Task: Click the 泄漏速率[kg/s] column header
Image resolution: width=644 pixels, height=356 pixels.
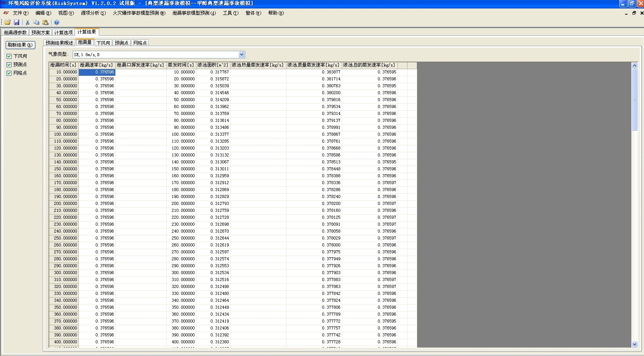Action: (x=97, y=65)
